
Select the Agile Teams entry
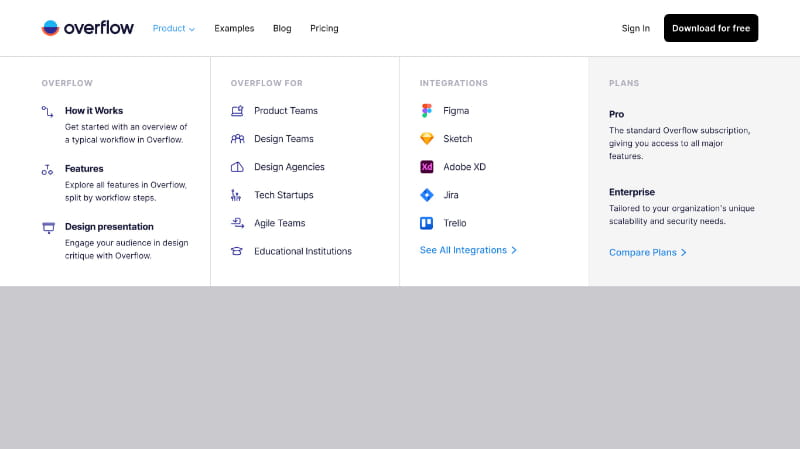(280, 223)
